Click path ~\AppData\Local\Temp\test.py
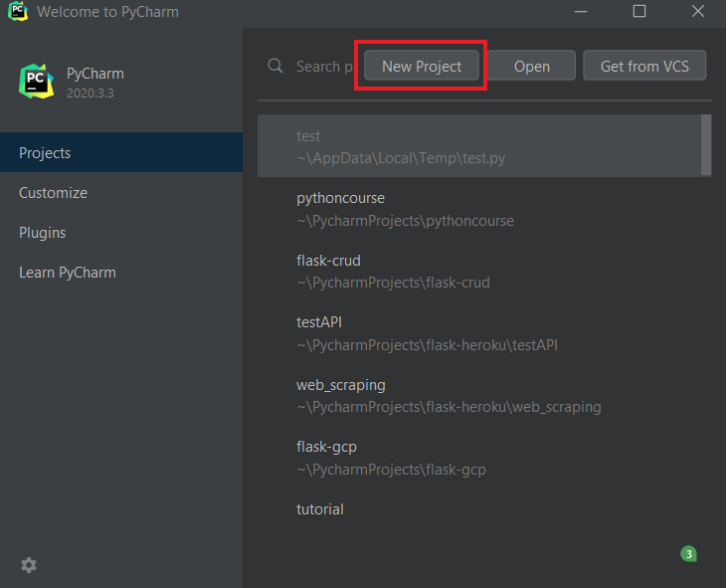 [401, 158]
